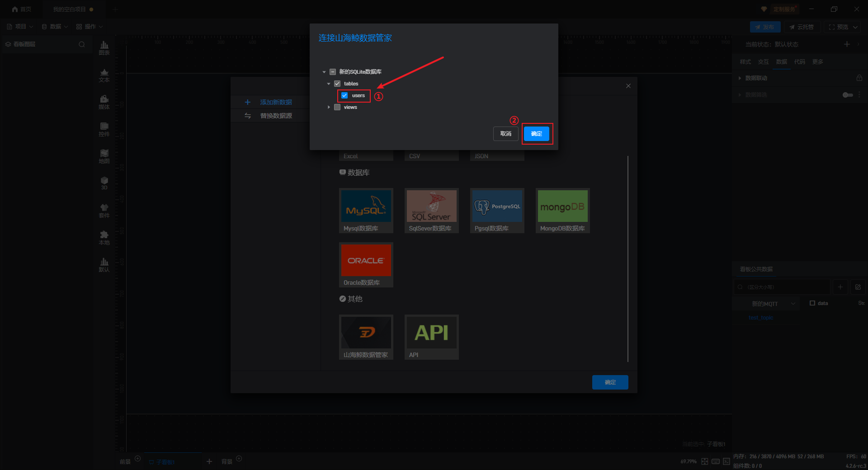Image resolution: width=868 pixels, height=470 pixels.
Task: Switch to the 更多 tab
Action: click(818, 62)
